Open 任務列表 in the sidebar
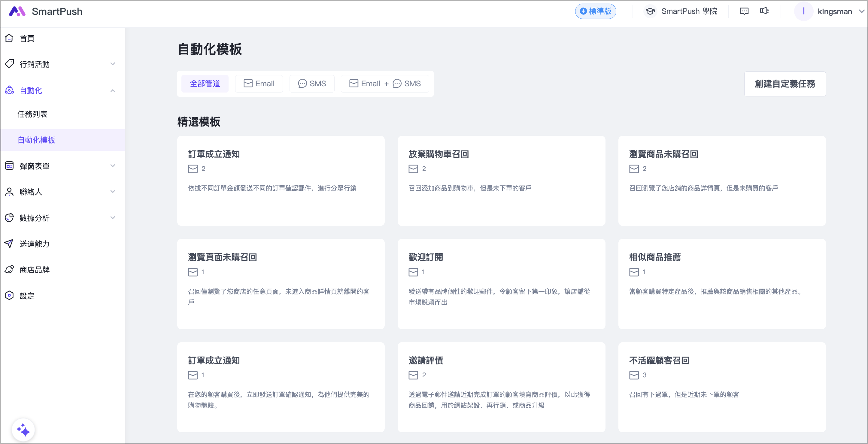This screenshot has height=444, width=868. pyautogui.click(x=32, y=114)
